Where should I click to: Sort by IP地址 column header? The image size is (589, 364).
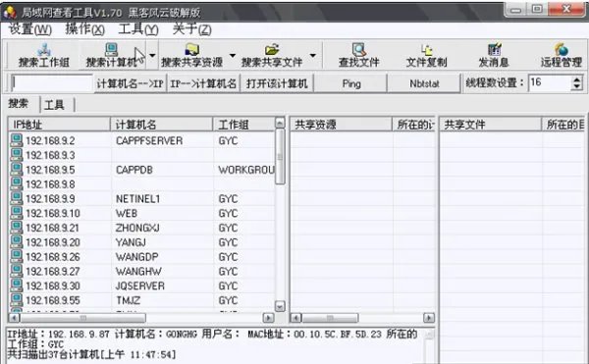[x=59, y=125]
